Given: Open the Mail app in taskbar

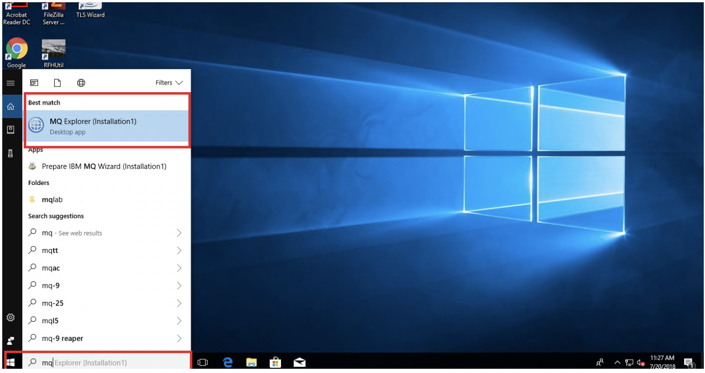Looking at the screenshot, I should tap(299, 362).
